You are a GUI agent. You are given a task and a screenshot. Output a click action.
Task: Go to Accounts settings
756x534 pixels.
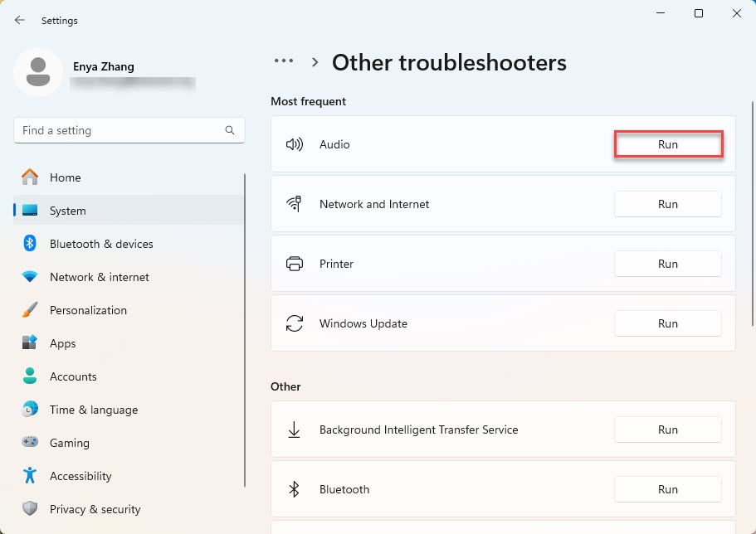[73, 376]
